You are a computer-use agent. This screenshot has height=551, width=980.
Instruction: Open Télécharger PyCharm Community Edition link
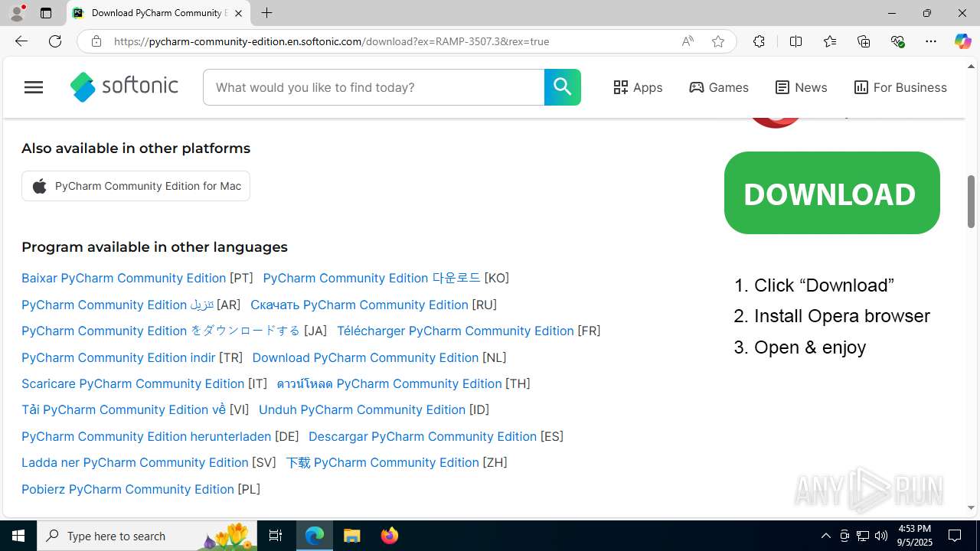(456, 331)
